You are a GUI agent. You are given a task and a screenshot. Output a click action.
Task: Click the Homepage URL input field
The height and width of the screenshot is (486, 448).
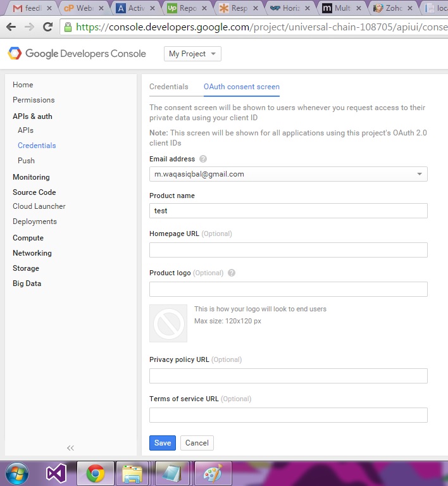click(x=289, y=250)
